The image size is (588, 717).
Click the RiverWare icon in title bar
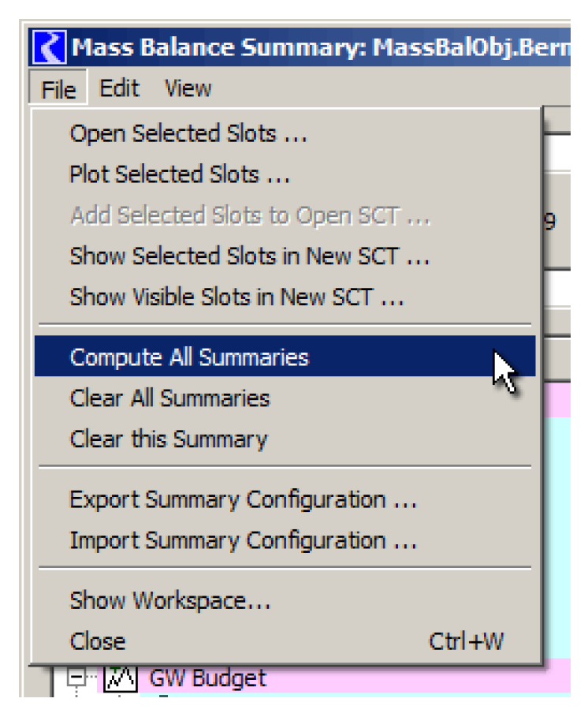(x=50, y=48)
